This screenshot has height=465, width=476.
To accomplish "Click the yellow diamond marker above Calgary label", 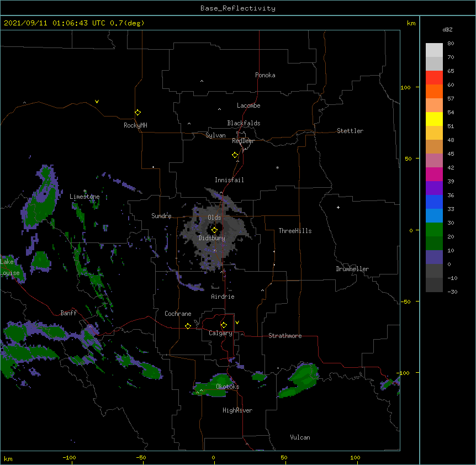I will (224, 325).
